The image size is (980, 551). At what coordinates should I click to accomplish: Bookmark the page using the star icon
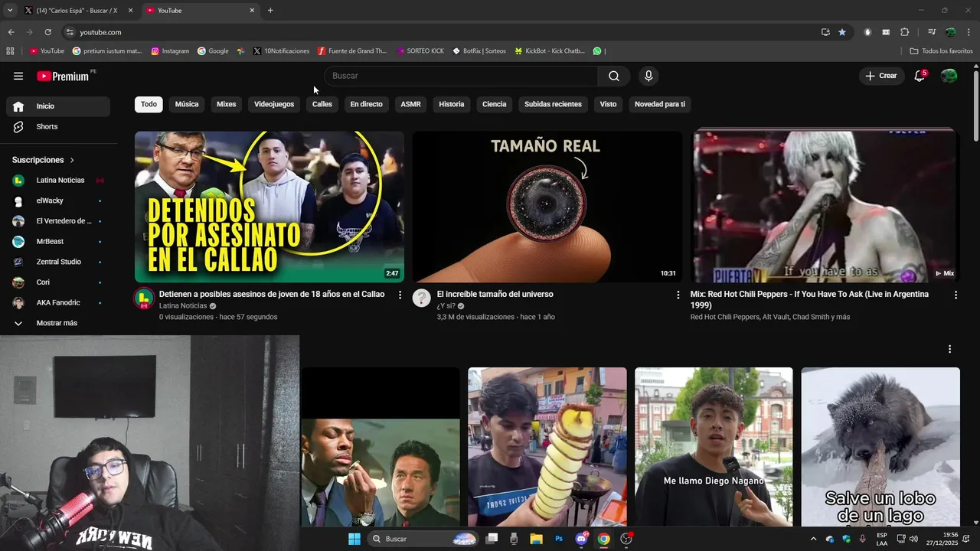click(842, 32)
